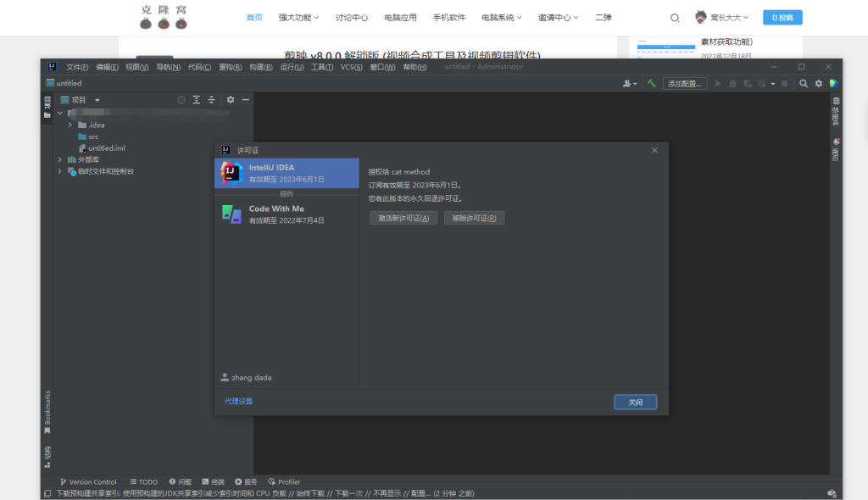Collapse the blurred root project node
The width and height of the screenshot is (868, 500).
click(x=60, y=113)
